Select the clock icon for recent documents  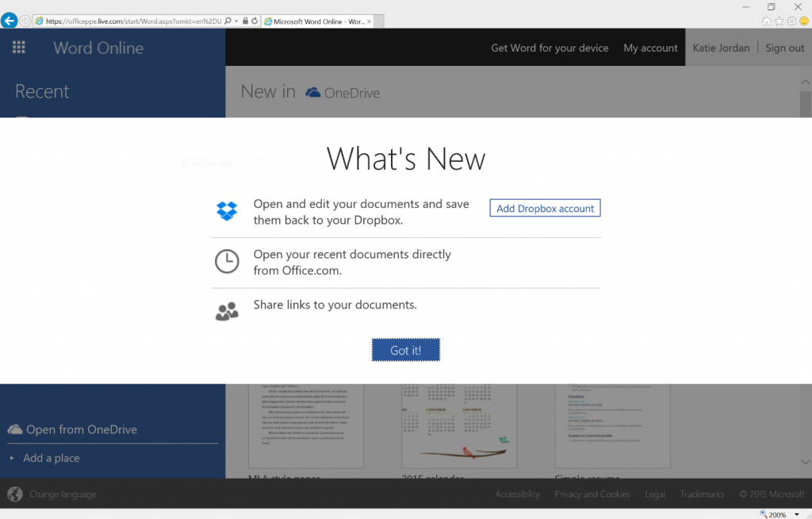point(228,261)
